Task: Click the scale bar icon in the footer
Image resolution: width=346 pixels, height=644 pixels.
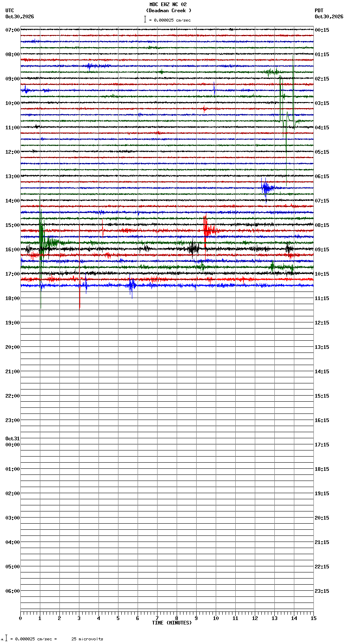Action: click(x=6, y=638)
